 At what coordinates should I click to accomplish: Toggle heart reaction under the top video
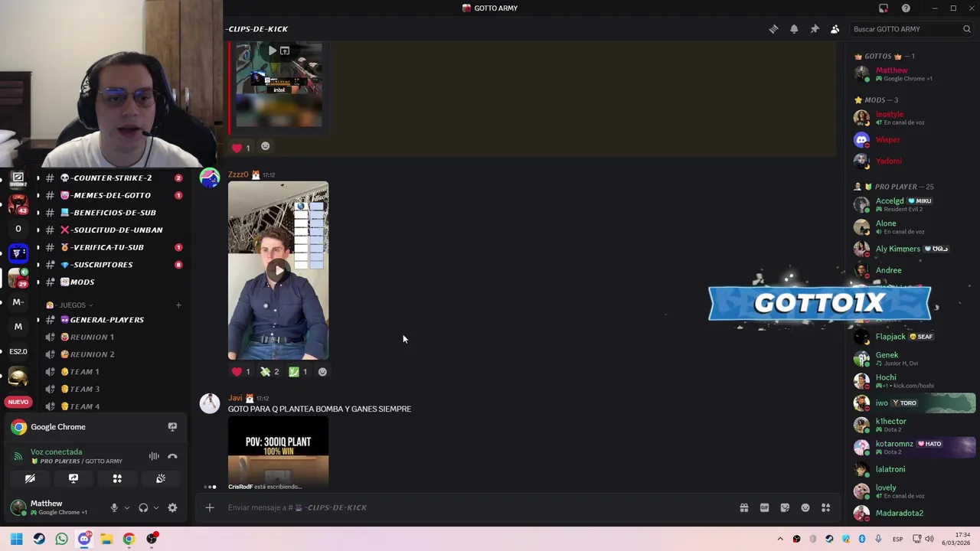coord(241,148)
